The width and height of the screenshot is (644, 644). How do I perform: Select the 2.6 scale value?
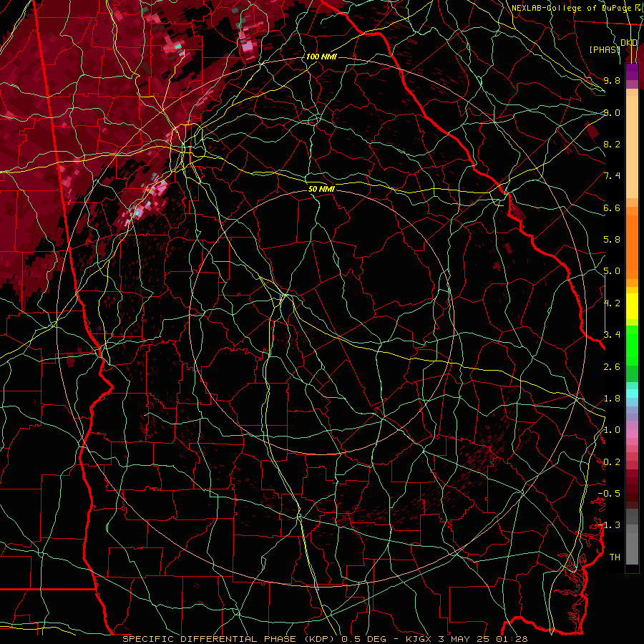pos(612,367)
